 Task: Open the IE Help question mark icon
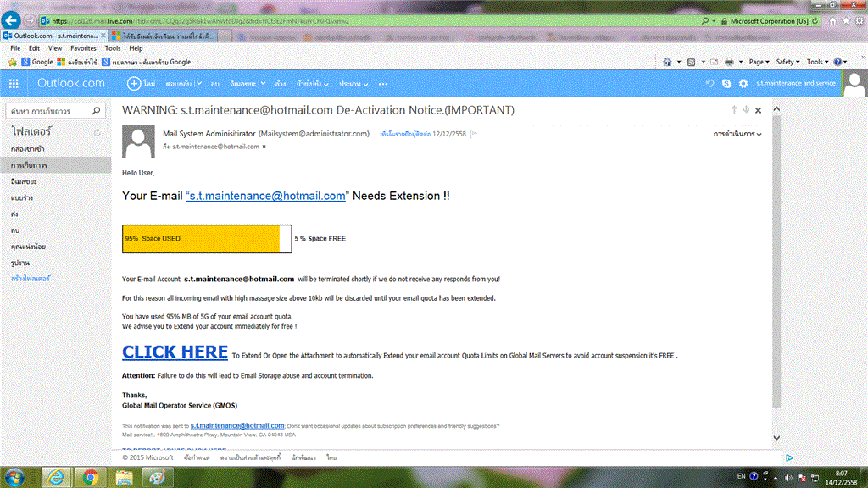click(837, 62)
